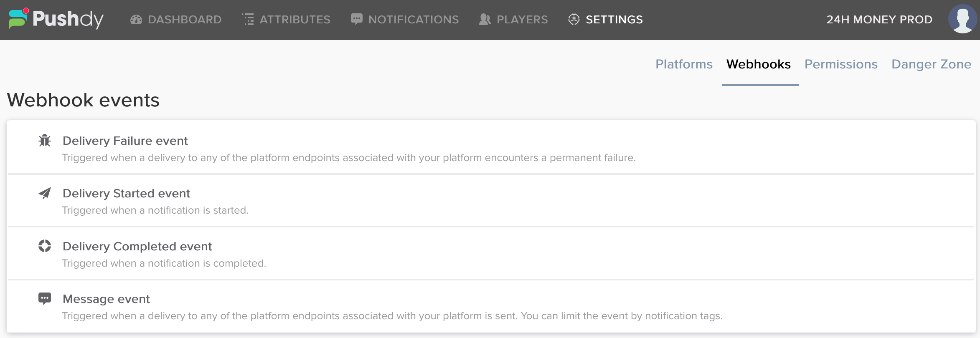Viewport: 980px width, 338px height.
Task: Click the Dashboard gauge icon
Action: point(136,20)
